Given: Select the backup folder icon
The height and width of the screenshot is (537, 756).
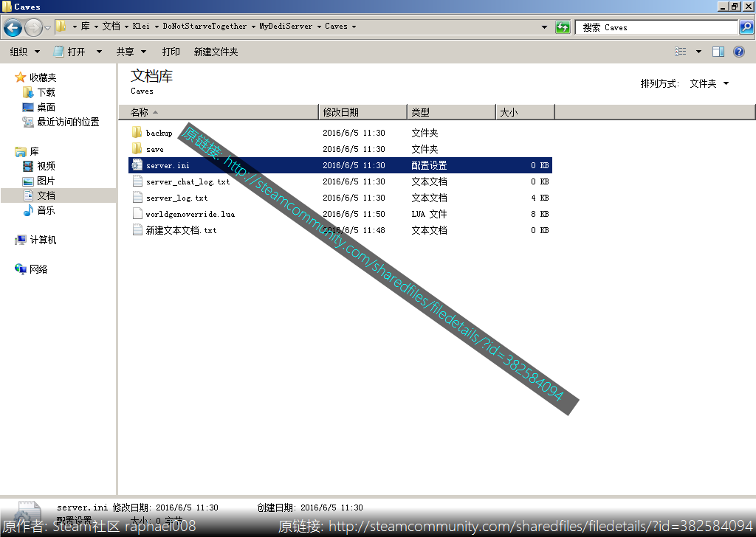Looking at the screenshot, I should pos(137,132).
